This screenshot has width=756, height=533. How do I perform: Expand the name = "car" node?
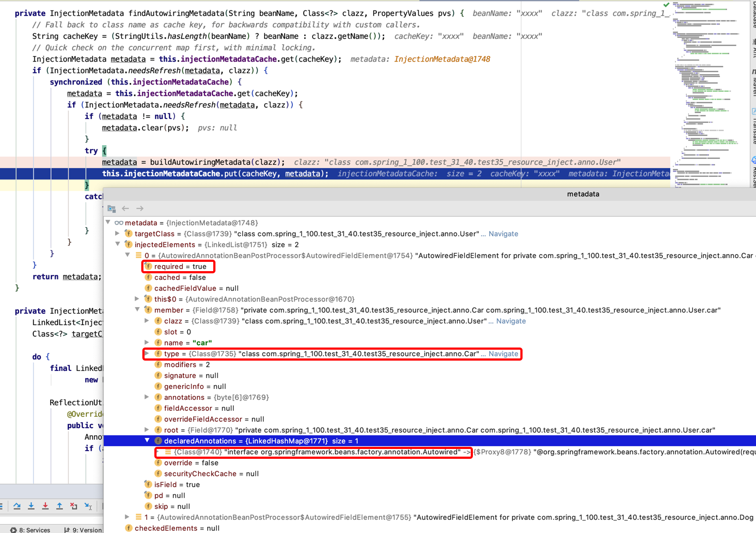(x=147, y=343)
